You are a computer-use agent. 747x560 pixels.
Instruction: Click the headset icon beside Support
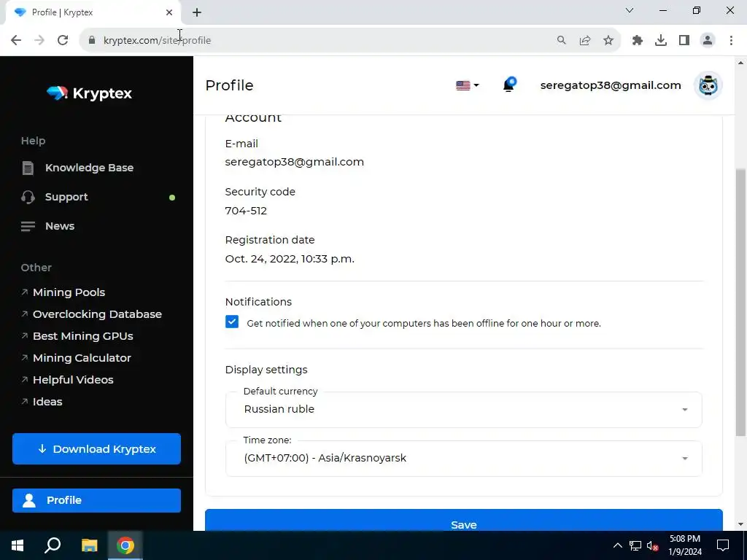tap(28, 197)
